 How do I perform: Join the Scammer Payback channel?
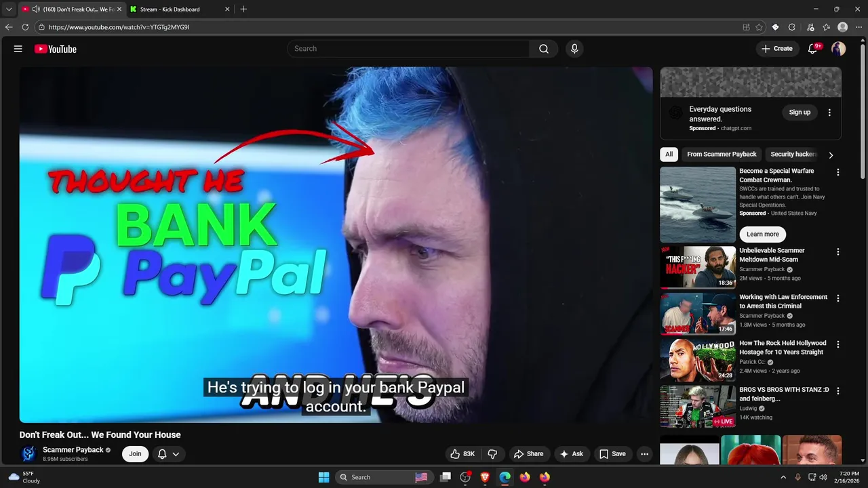pyautogui.click(x=135, y=454)
